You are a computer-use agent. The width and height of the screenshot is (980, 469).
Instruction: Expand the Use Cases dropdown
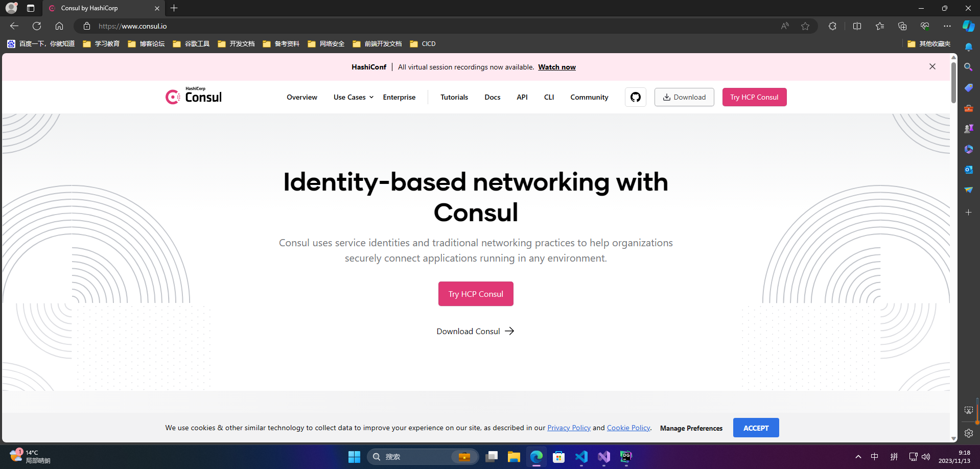coord(354,97)
